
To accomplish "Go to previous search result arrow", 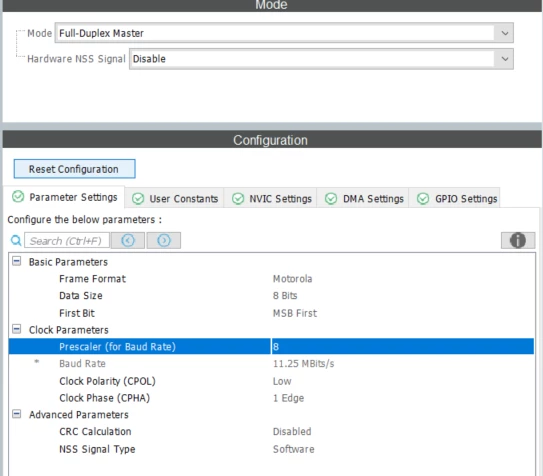I will [128, 241].
